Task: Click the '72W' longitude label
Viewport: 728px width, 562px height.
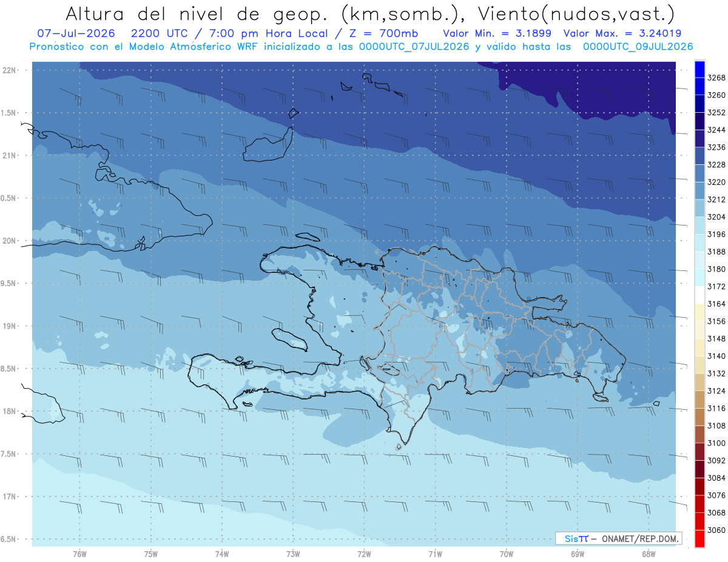Action: tap(364, 554)
